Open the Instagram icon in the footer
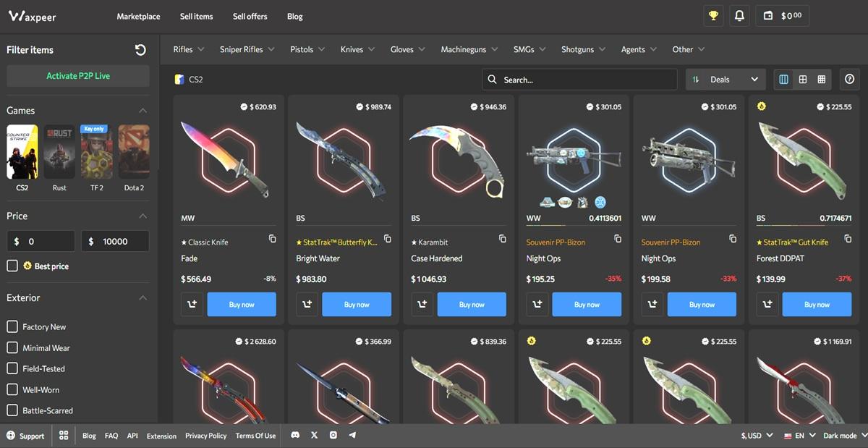Image resolution: width=868 pixels, height=448 pixels. [x=333, y=435]
